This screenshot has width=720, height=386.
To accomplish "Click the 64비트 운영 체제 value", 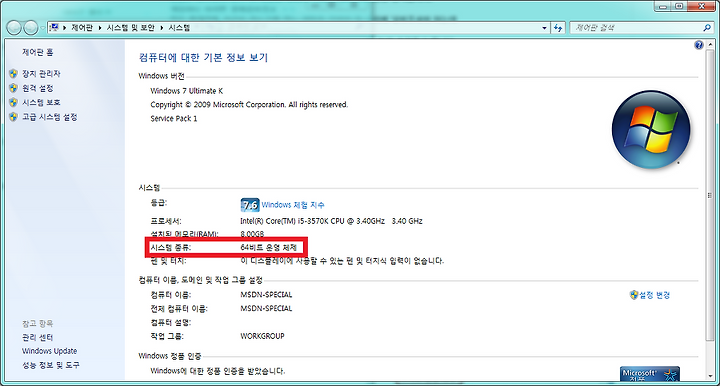I will [x=269, y=247].
